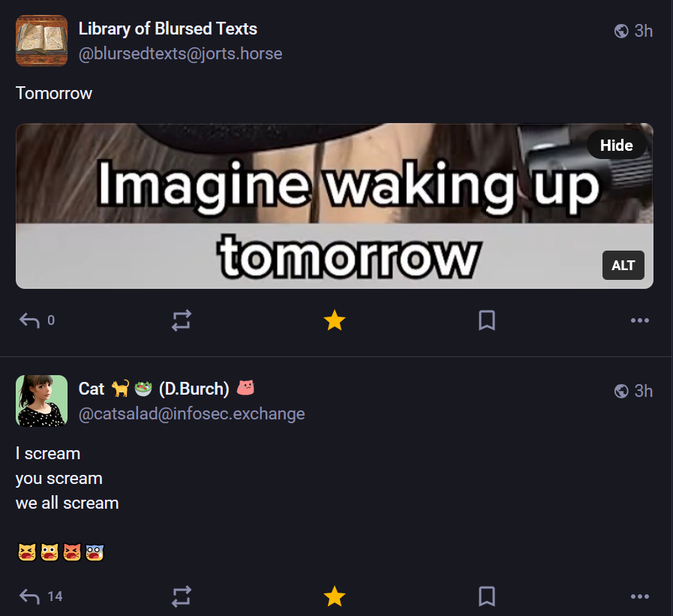Click the Library of Blursed Texts display name
The image size is (673, 616).
pos(168,29)
